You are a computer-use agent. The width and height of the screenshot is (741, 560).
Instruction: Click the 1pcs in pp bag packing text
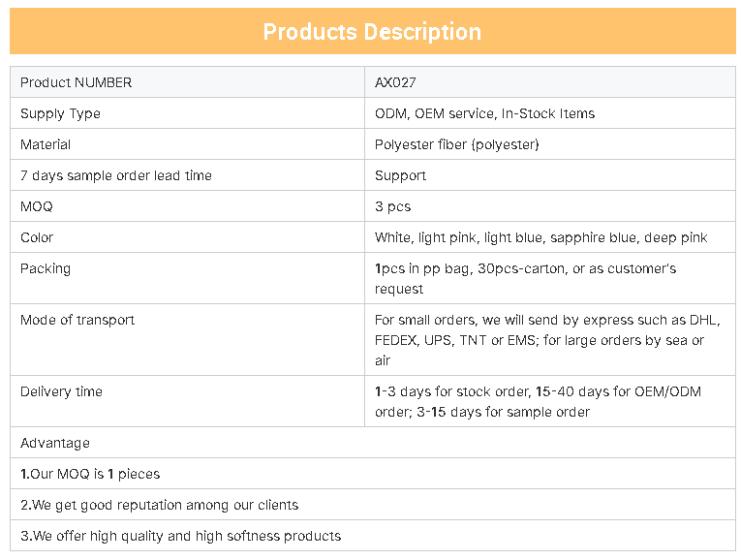(x=526, y=278)
